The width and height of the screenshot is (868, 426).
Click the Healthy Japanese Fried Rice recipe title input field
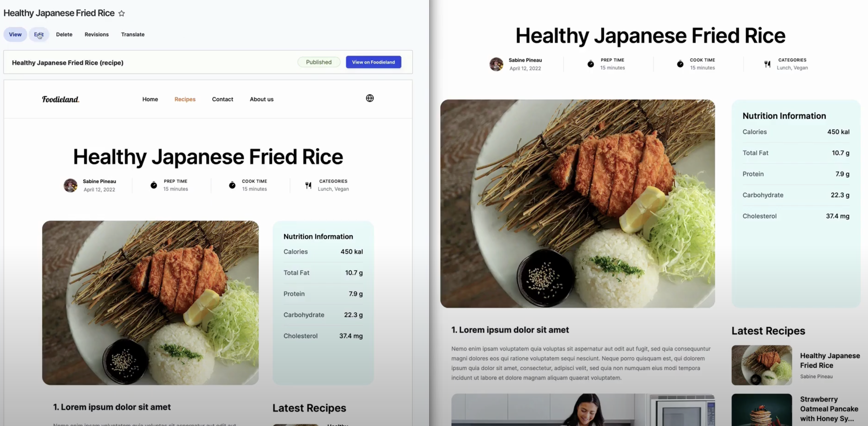[x=68, y=62]
